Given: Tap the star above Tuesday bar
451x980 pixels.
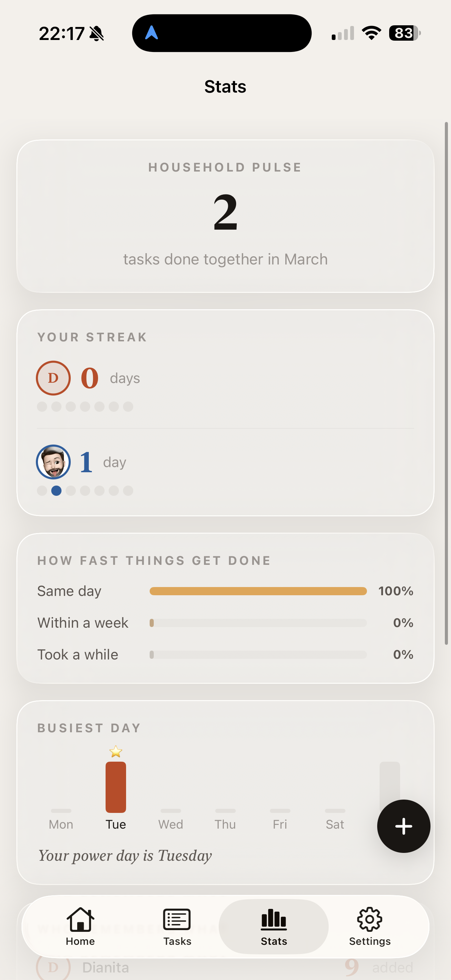Looking at the screenshot, I should point(115,751).
